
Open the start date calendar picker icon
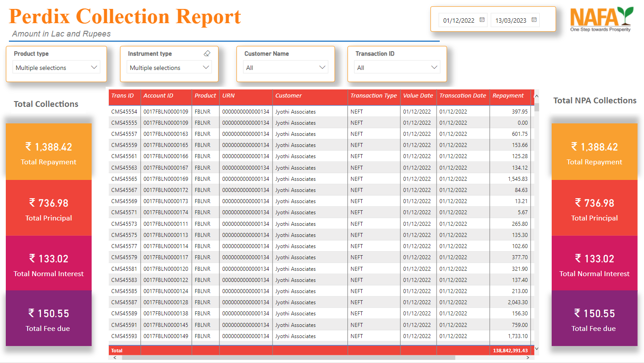(482, 20)
